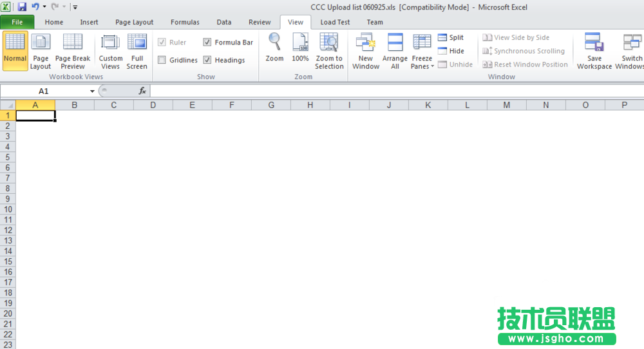Open the Formulas ribbon tab
This screenshot has width=644, height=349.
(x=185, y=22)
